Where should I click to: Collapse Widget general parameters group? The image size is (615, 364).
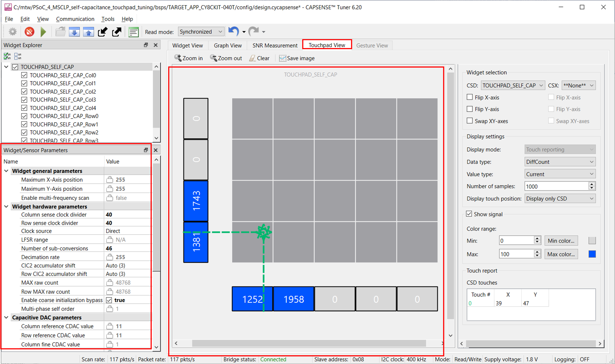click(6, 171)
